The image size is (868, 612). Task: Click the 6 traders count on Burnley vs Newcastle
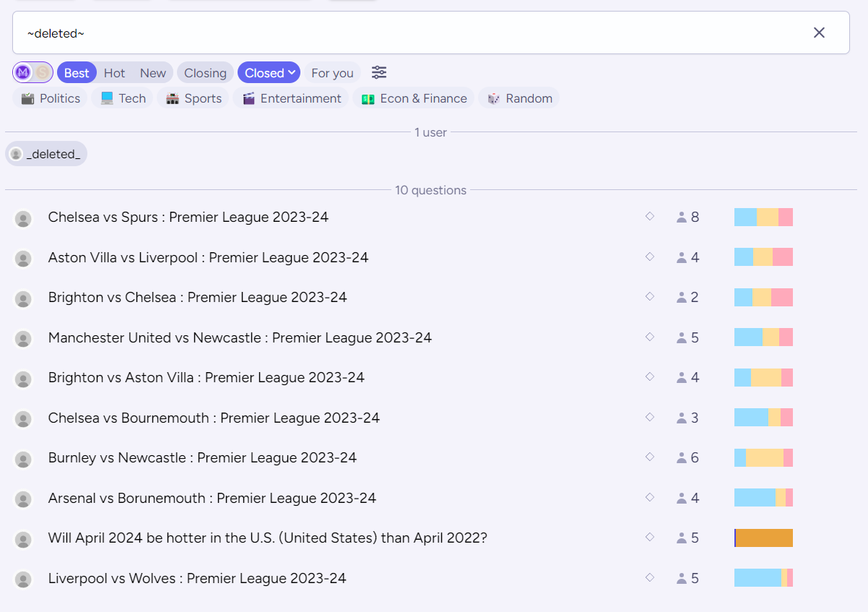pyautogui.click(x=687, y=457)
